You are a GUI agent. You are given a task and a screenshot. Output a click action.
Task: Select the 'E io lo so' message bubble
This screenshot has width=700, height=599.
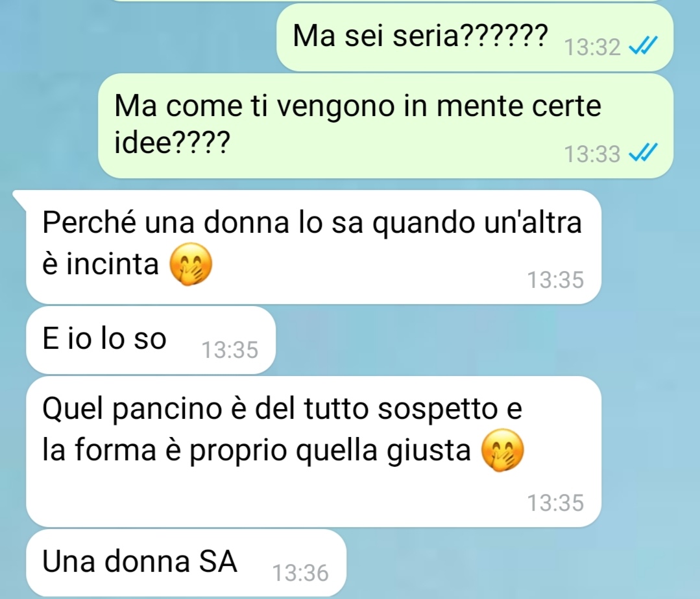coord(151,340)
